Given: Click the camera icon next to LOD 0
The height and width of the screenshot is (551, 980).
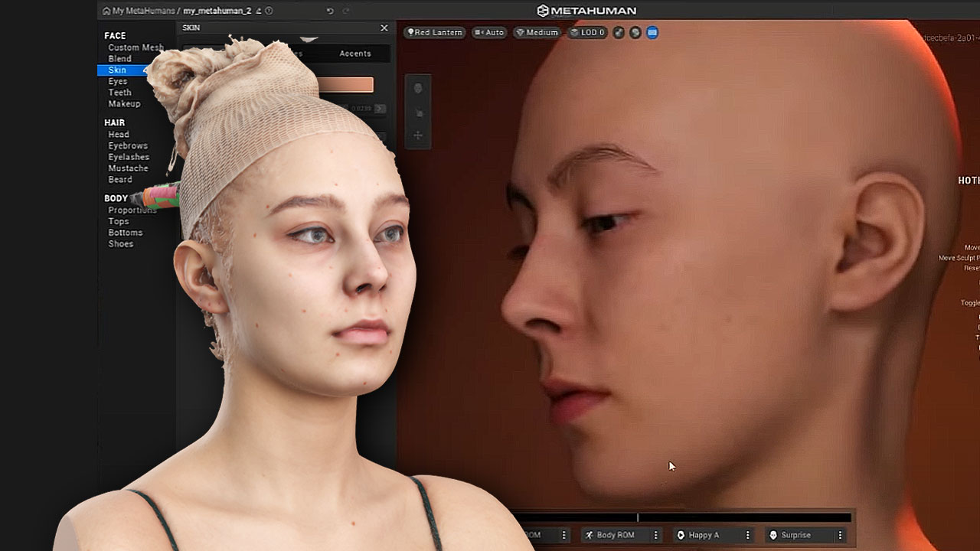Looking at the screenshot, I should tap(619, 33).
